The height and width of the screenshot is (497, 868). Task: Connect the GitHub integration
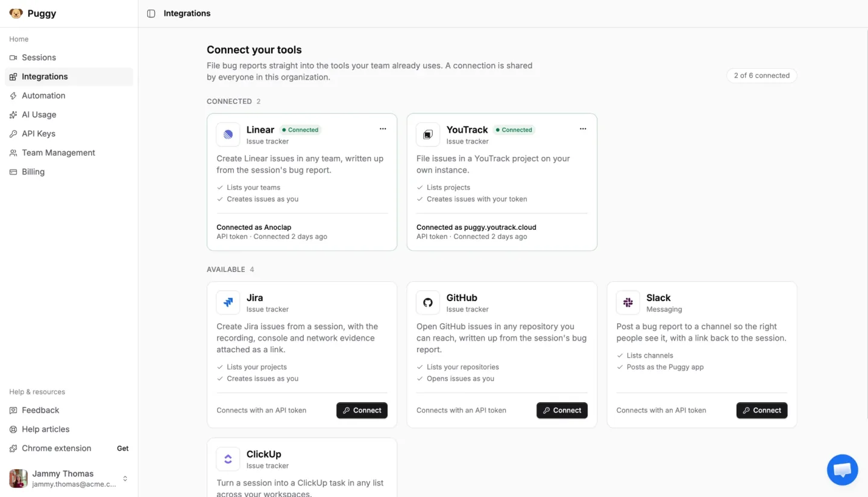(x=562, y=410)
